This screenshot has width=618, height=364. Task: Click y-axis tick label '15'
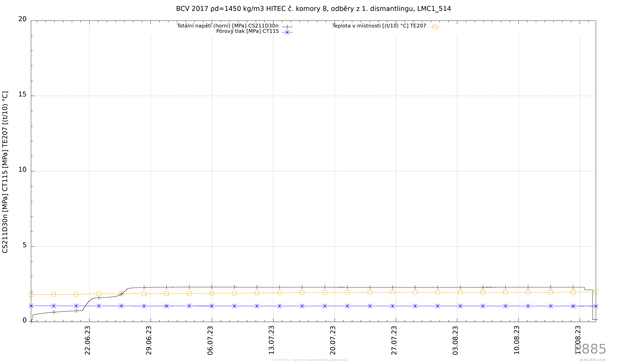pyautogui.click(x=22, y=95)
